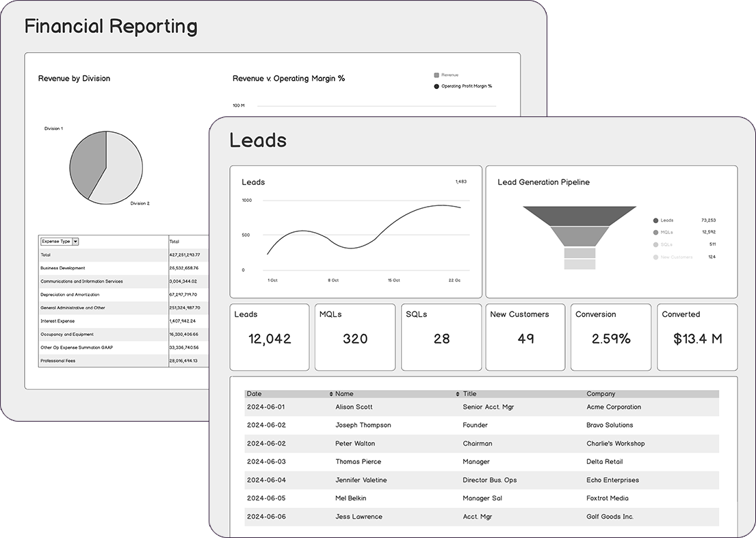Click the Revenue legend swatch
This screenshot has width=756, height=538.
click(436, 74)
